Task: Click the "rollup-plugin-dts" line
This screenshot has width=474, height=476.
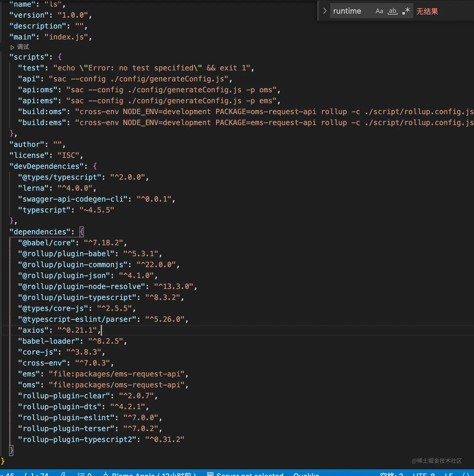Action: pos(83,407)
